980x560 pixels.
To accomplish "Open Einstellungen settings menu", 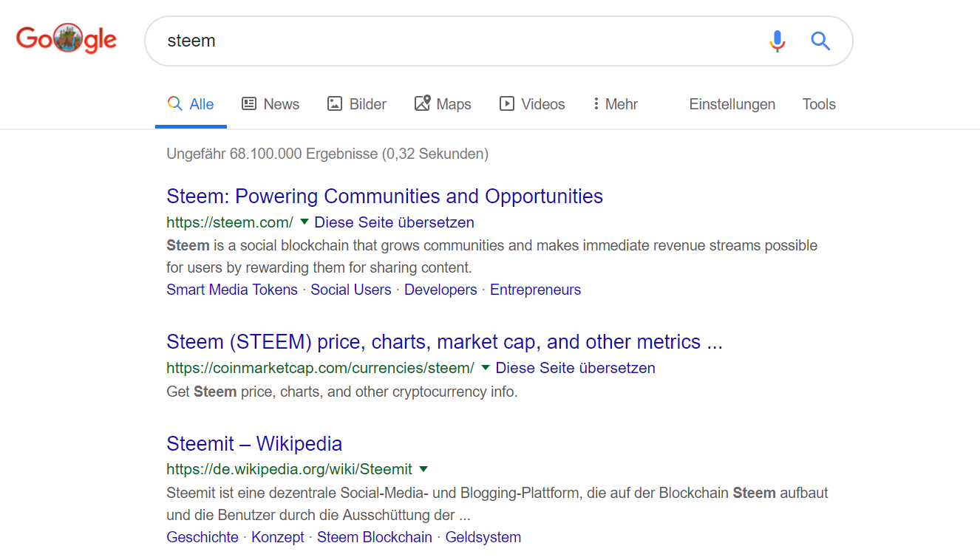I will 732,104.
